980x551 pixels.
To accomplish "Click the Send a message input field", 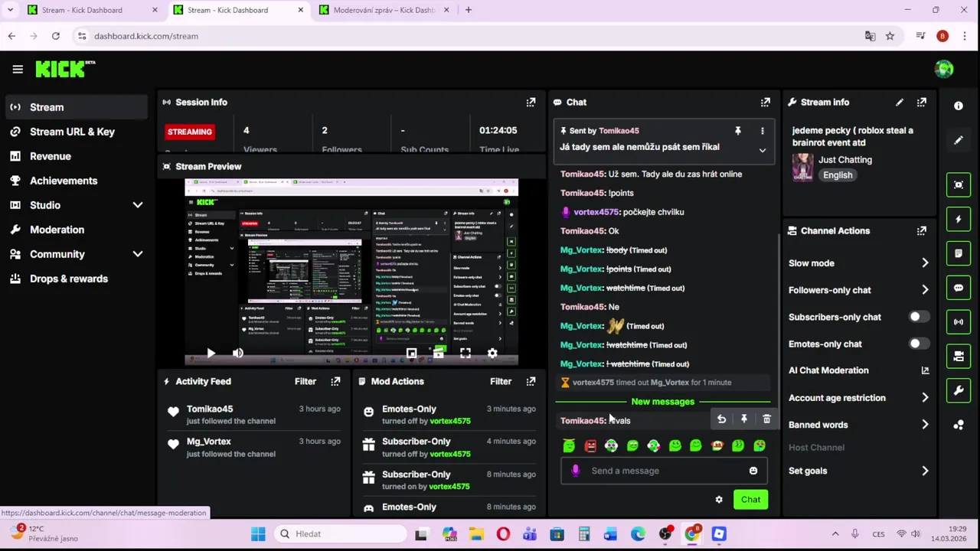I will (664, 471).
